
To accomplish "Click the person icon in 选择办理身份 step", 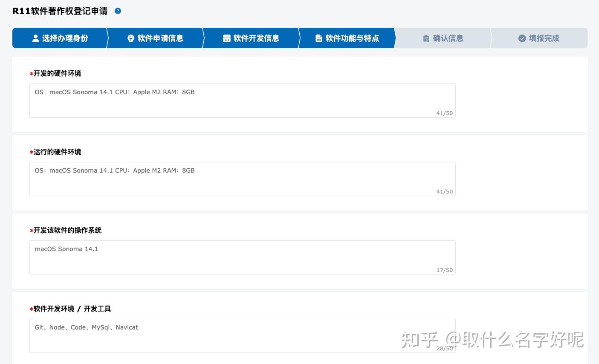I will pyautogui.click(x=36, y=38).
